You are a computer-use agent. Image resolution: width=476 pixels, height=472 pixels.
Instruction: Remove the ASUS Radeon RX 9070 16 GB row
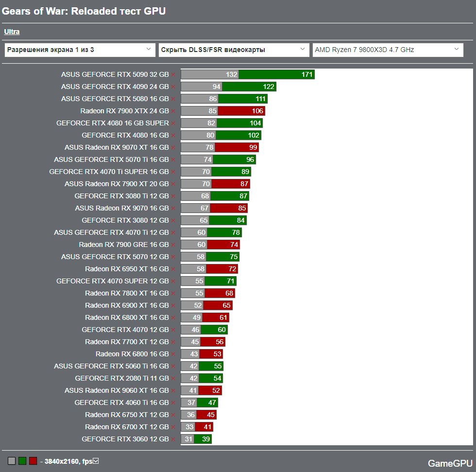click(x=173, y=209)
